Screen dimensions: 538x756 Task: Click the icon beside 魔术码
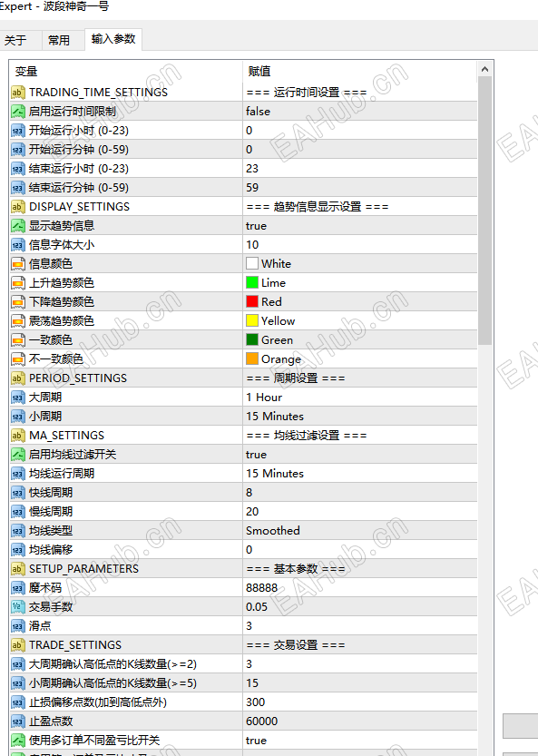(18, 588)
